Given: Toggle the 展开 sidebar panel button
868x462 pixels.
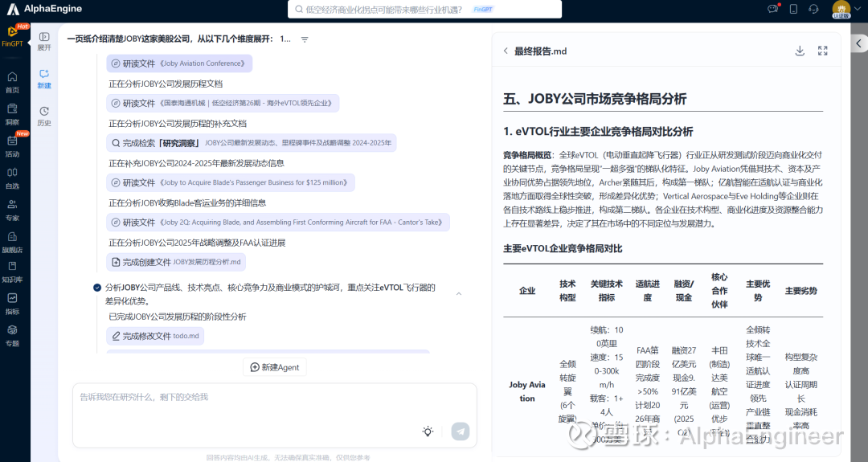Looking at the screenshot, I should tap(43, 41).
